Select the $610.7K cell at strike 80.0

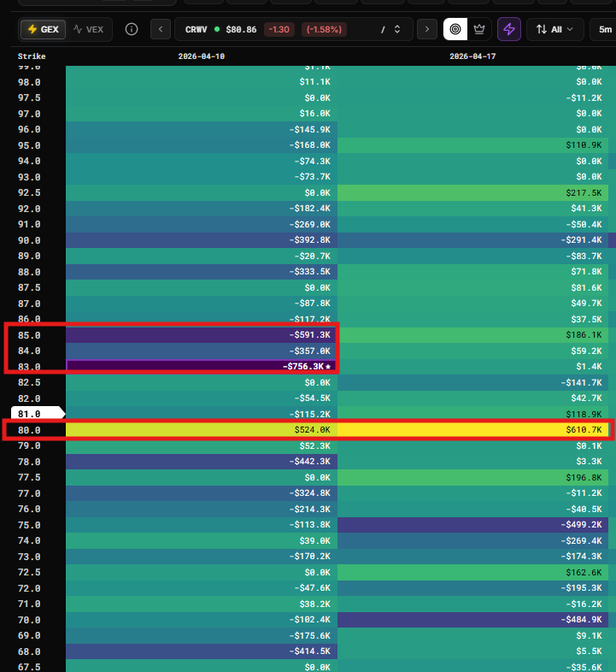click(x=473, y=430)
